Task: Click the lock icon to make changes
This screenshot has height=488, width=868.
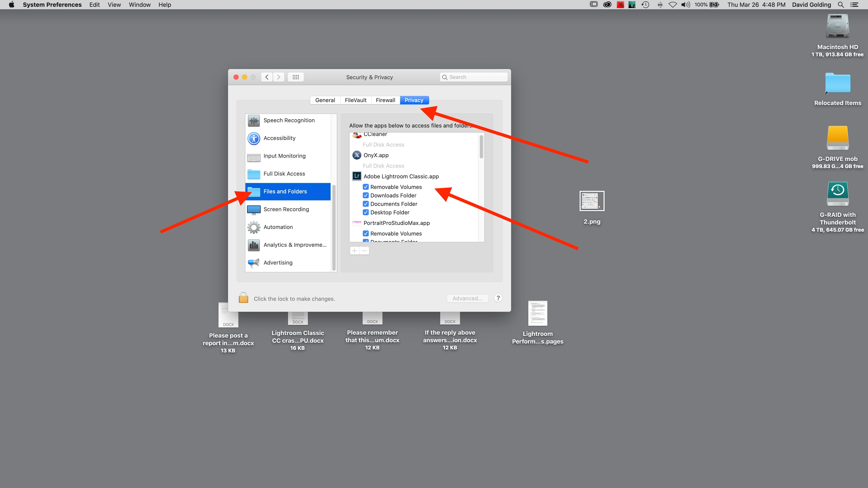Action: pyautogui.click(x=243, y=298)
